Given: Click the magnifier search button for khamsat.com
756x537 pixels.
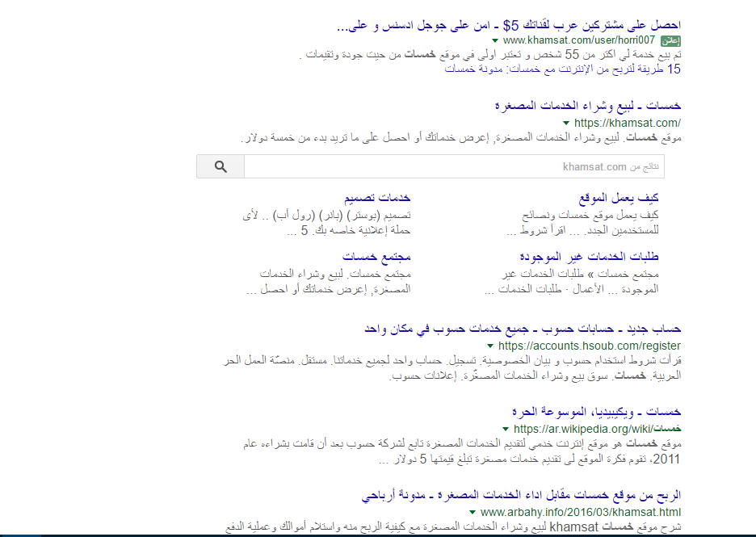Looking at the screenshot, I should coord(220,167).
